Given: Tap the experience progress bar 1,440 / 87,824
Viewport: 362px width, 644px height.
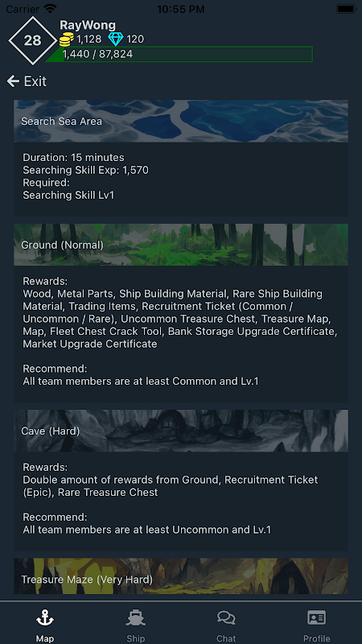Looking at the screenshot, I should pyautogui.click(x=179, y=54).
